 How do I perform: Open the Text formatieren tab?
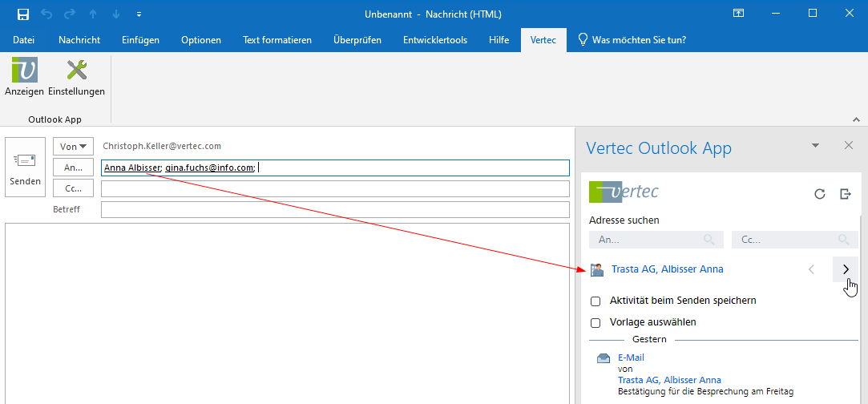click(x=277, y=40)
